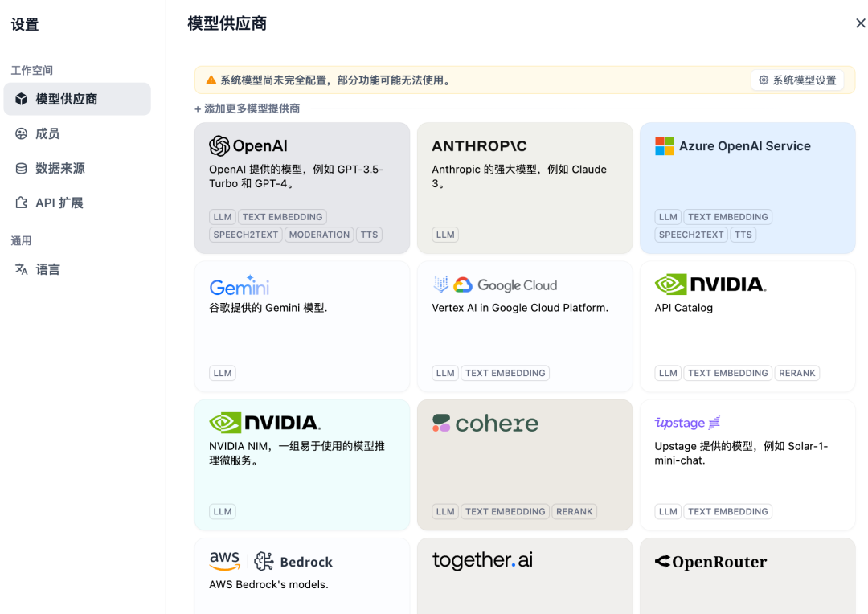Click AWS Bedrock's models text

[268, 584]
